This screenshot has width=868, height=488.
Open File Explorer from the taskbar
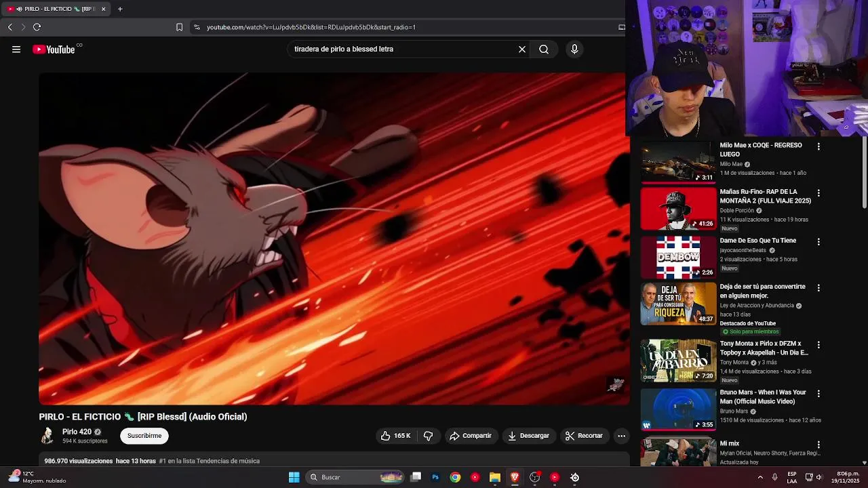click(x=495, y=477)
